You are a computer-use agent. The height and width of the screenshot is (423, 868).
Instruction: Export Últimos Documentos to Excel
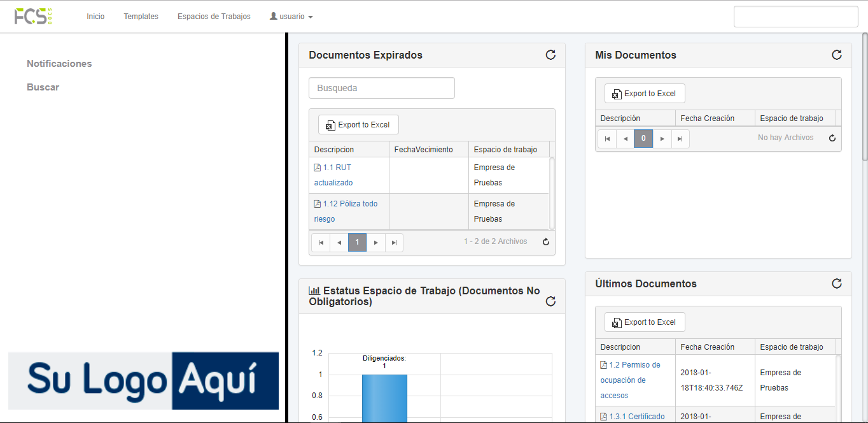(645, 322)
